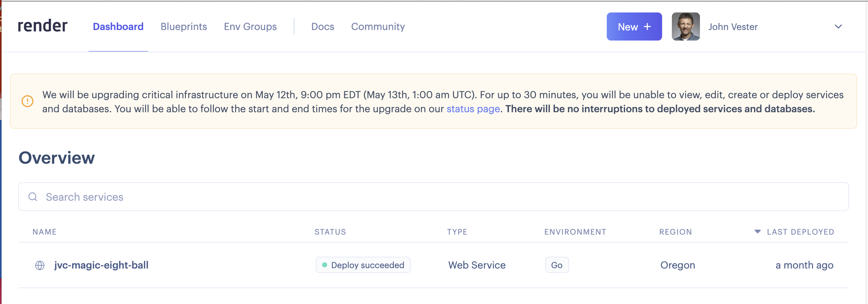Open the Docs link
868x304 pixels.
pyautogui.click(x=322, y=27)
